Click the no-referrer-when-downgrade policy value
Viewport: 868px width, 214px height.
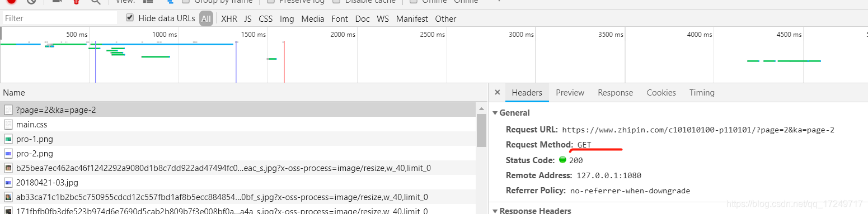[x=630, y=191]
